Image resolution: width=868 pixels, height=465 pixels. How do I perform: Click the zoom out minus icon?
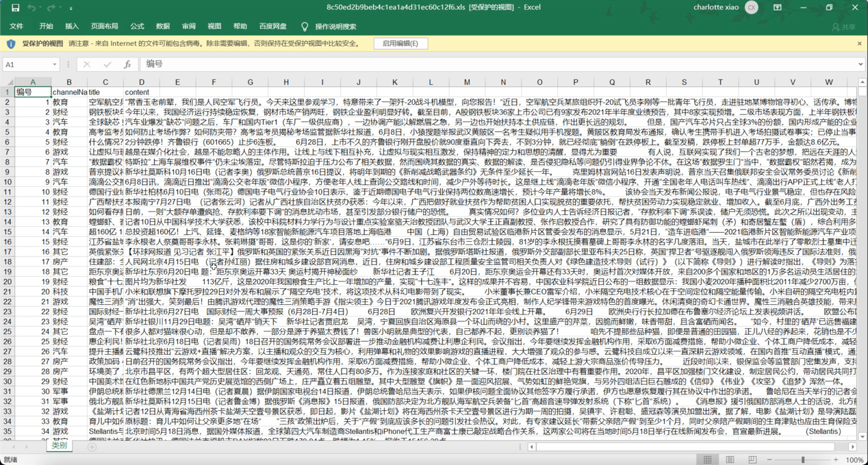pyautogui.click(x=770, y=460)
